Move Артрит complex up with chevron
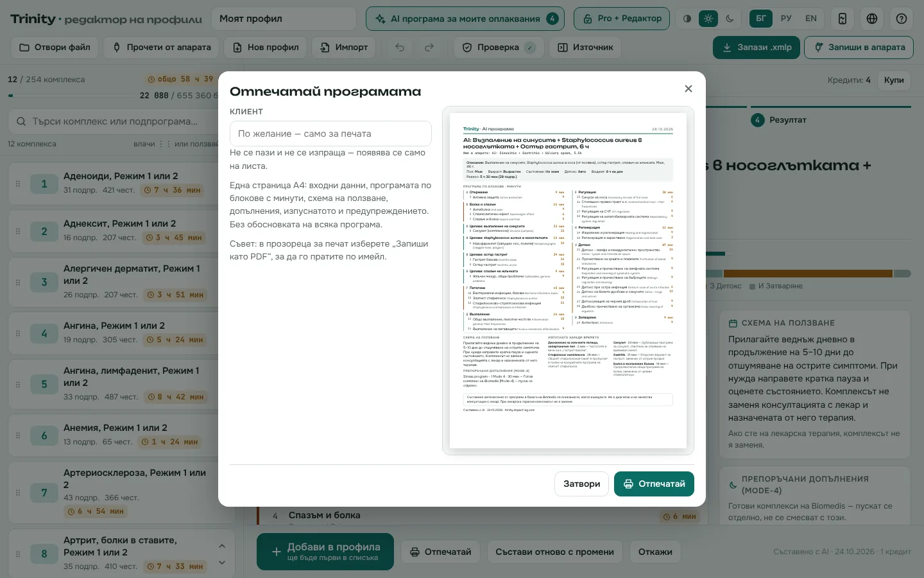The image size is (924, 578). [x=222, y=546]
